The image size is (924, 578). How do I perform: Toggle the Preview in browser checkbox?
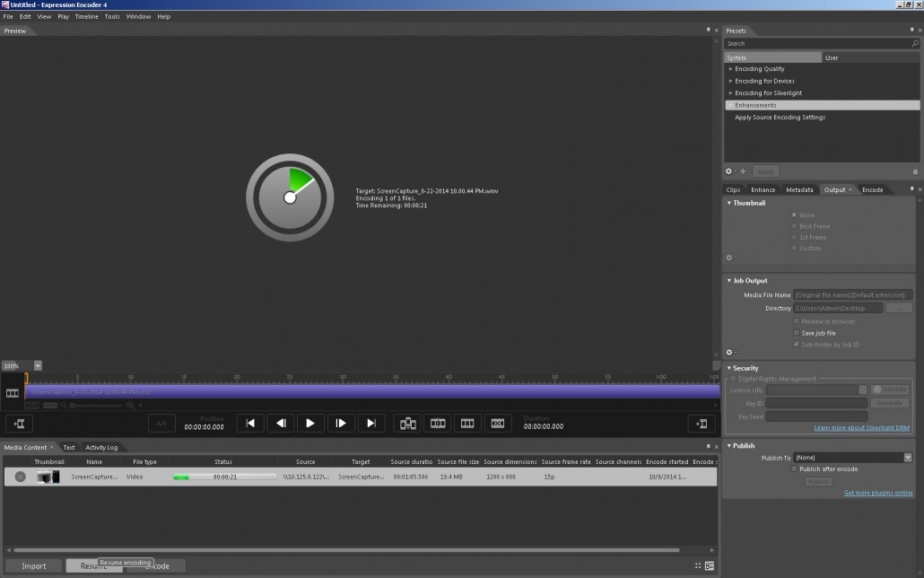pyautogui.click(x=796, y=321)
